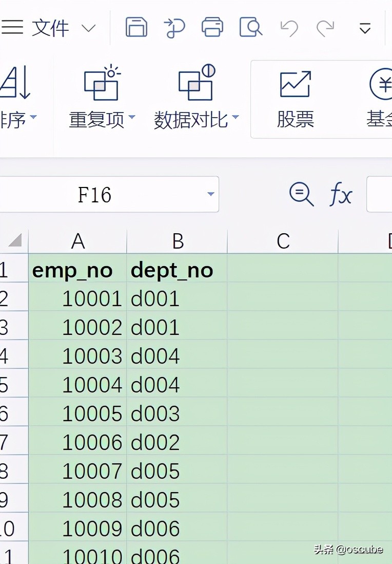The height and width of the screenshot is (564, 392).
Task: Click the 重复项 duplicates icon
Action: [102, 83]
